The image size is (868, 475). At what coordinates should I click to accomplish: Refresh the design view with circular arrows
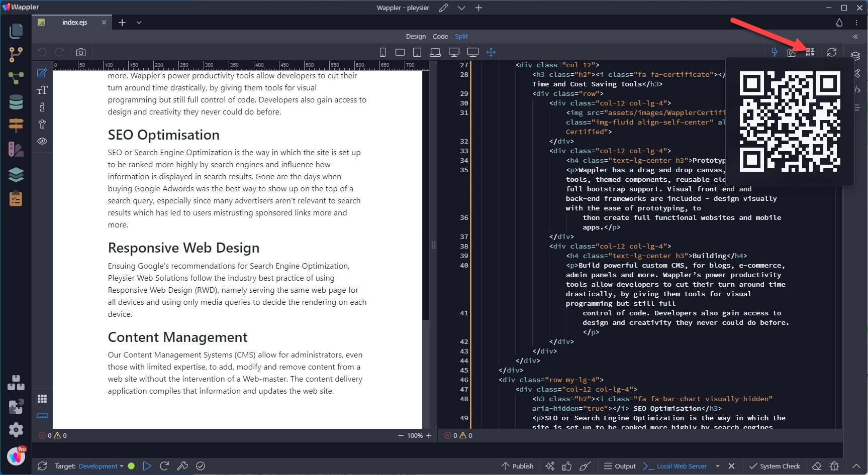[x=832, y=52]
